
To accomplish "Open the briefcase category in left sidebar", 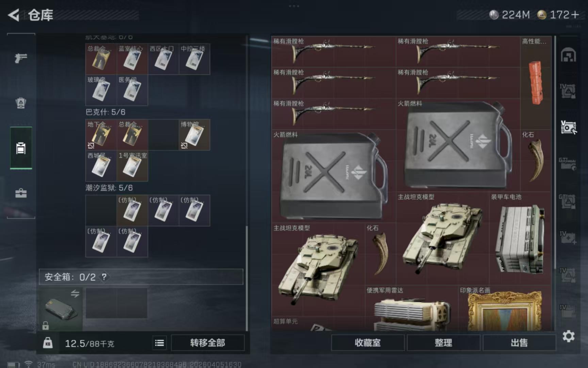I will pyautogui.click(x=21, y=193).
